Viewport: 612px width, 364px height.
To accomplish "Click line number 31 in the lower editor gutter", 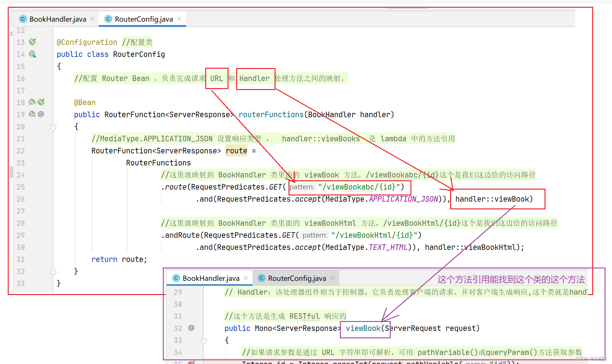I will 178,316.
